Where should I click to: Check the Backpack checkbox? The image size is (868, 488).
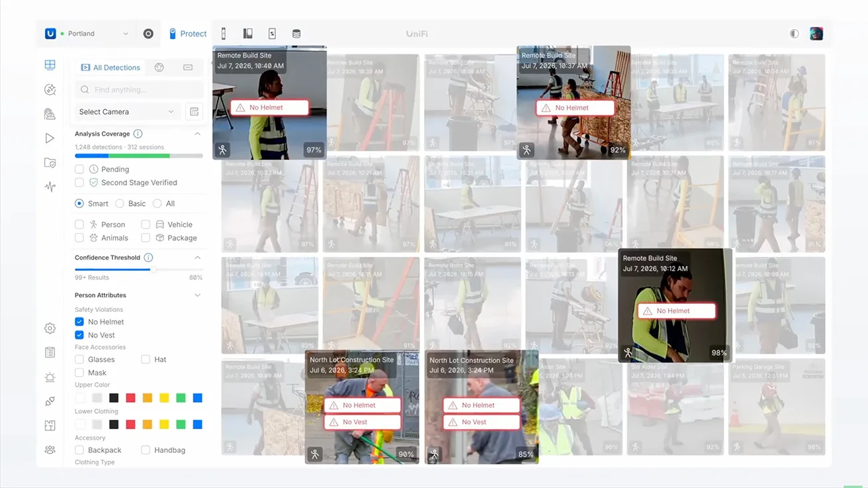pyautogui.click(x=79, y=450)
